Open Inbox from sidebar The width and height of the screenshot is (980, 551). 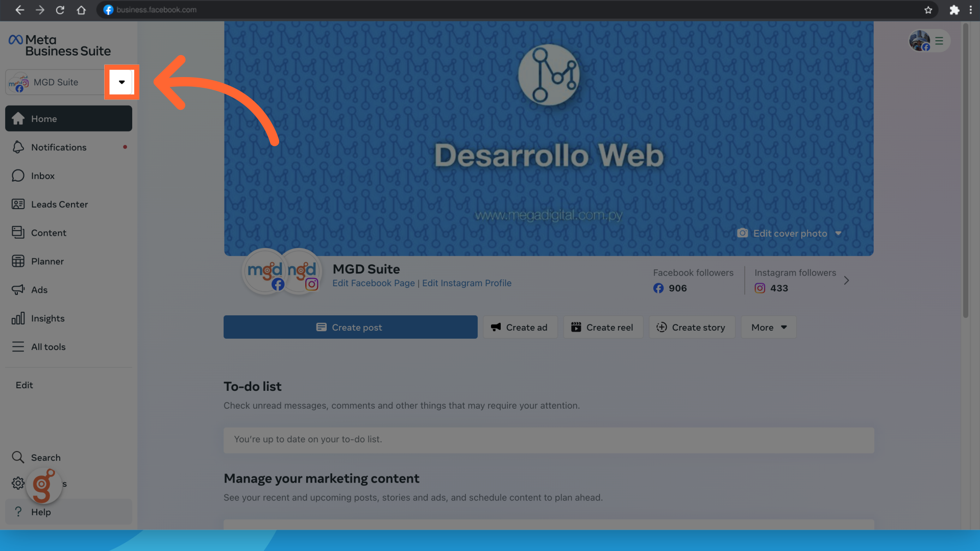(x=42, y=176)
